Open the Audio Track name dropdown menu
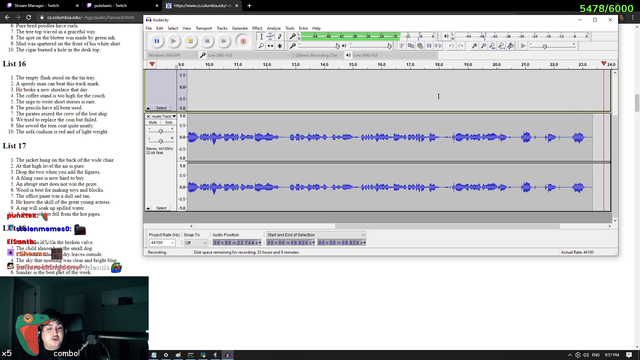The width and height of the screenshot is (640, 360). 164,116
